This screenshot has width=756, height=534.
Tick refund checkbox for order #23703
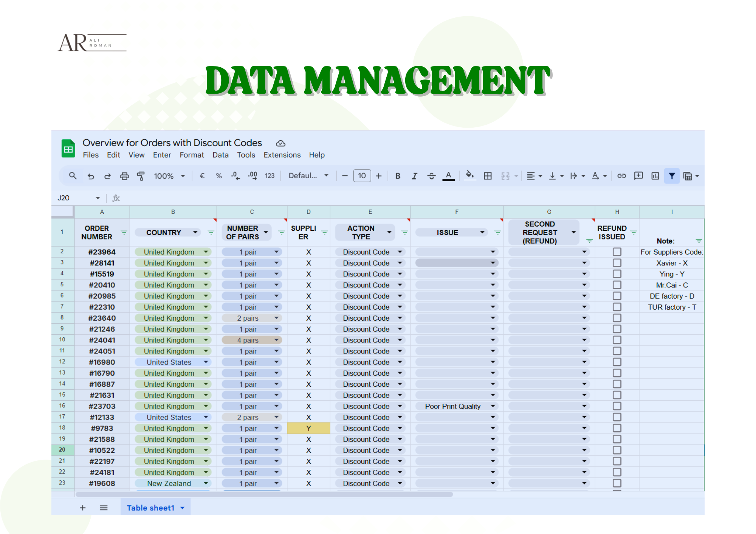click(x=617, y=406)
